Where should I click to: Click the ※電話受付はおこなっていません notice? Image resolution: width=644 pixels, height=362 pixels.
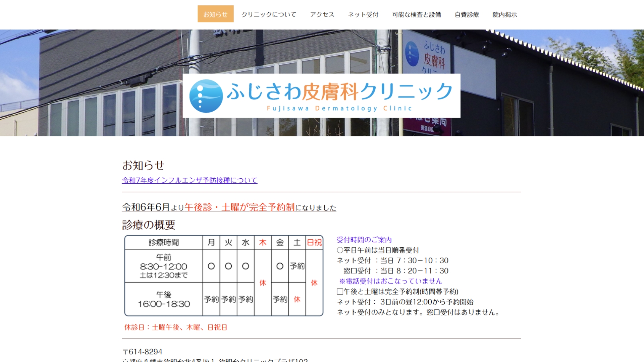click(x=390, y=281)
